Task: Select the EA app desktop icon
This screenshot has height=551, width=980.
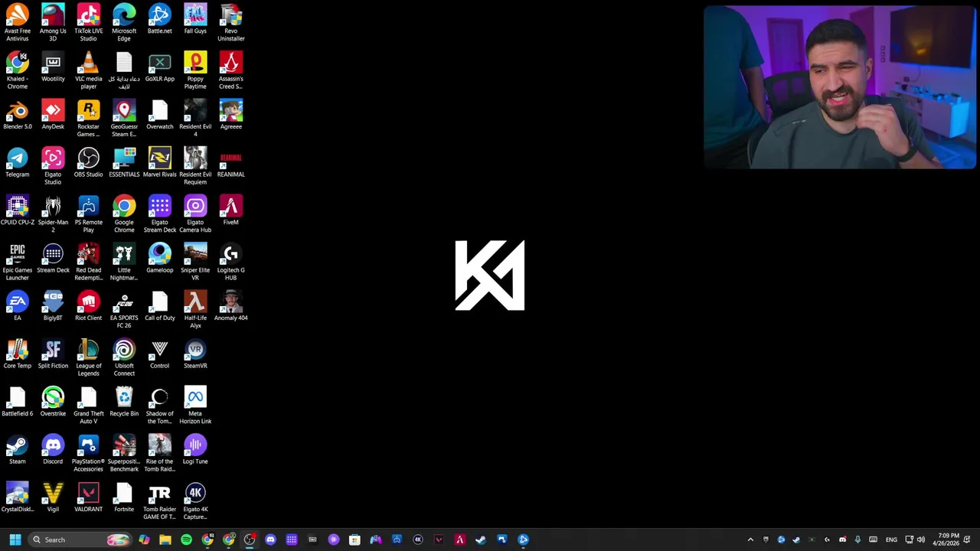Action: pyautogui.click(x=17, y=306)
